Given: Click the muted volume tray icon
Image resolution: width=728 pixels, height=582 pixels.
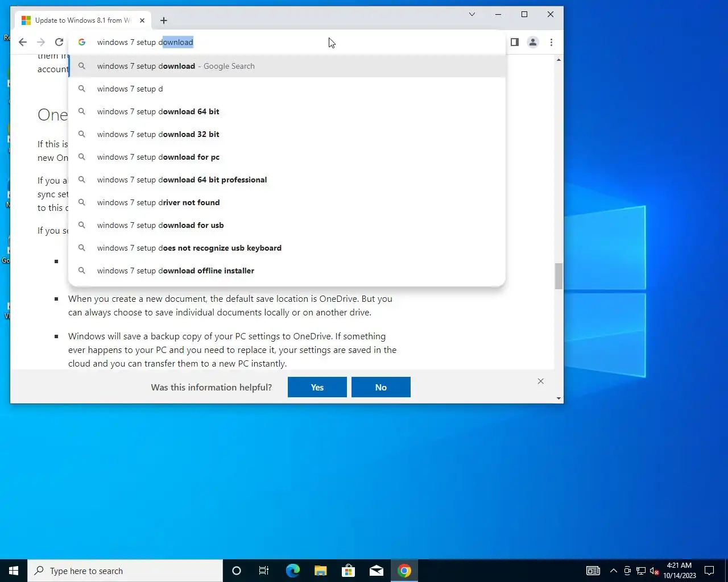Looking at the screenshot, I should [x=655, y=571].
